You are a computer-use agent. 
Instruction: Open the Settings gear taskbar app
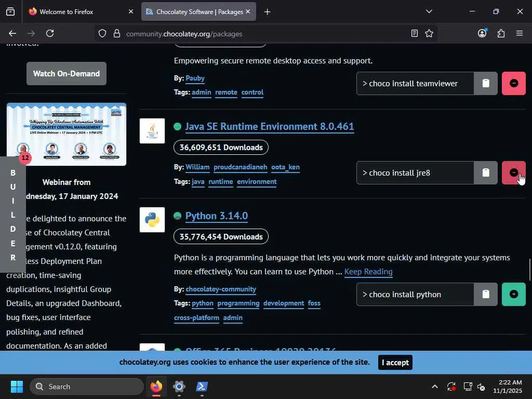[179, 387]
